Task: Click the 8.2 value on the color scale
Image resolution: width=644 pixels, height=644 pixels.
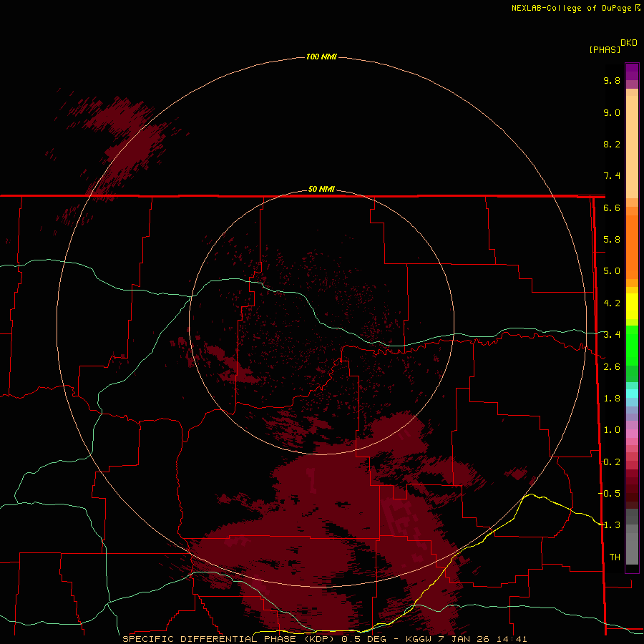Action: pyautogui.click(x=612, y=144)
